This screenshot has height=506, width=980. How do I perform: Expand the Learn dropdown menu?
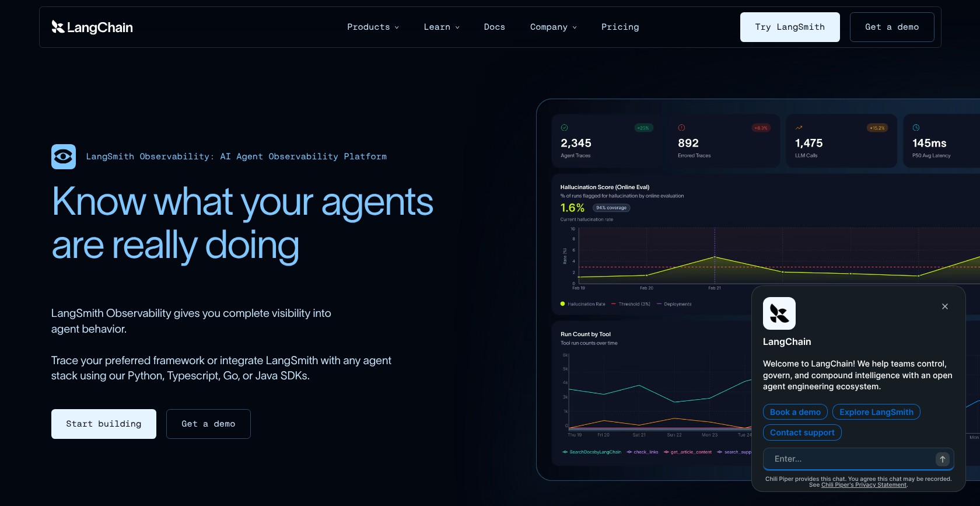click(442, 27)
